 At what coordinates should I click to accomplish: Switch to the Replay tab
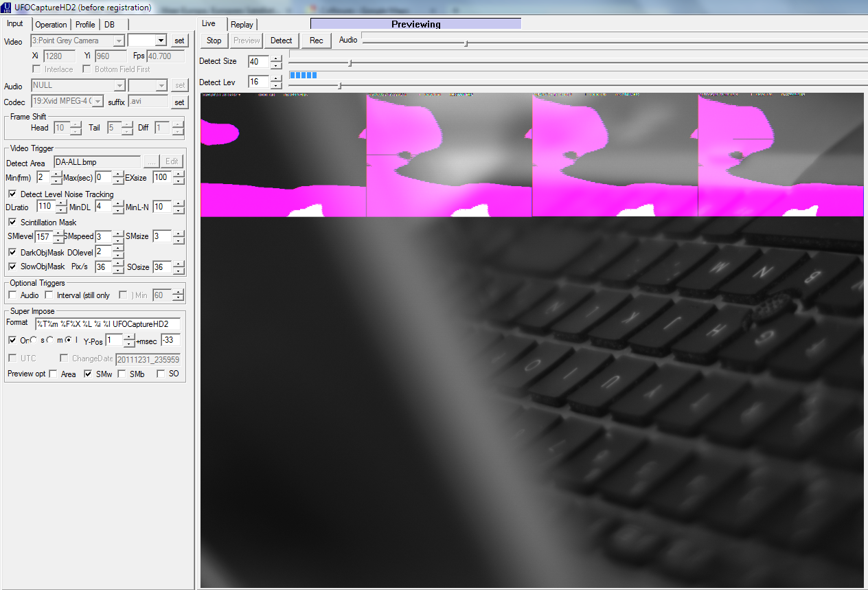242,23
